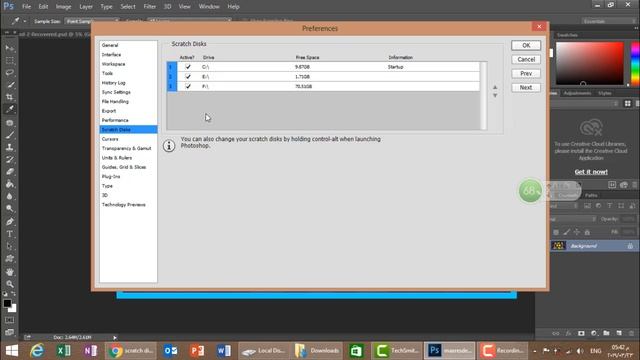Uncheck the Active box for drive E:\
This screenshot has height=360, width=640.
point(188,76)
